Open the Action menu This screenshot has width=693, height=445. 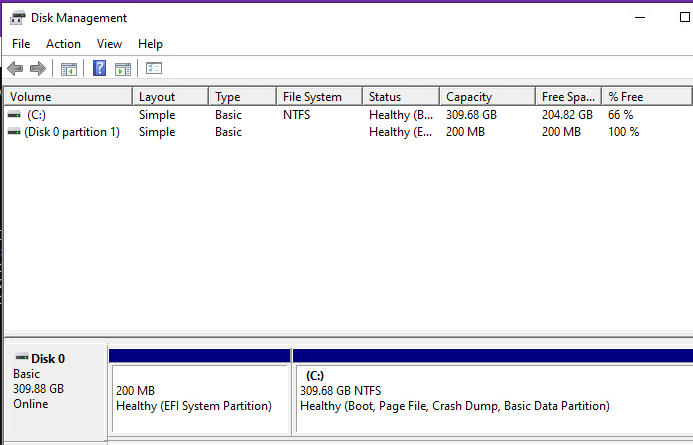pos(63,44)
